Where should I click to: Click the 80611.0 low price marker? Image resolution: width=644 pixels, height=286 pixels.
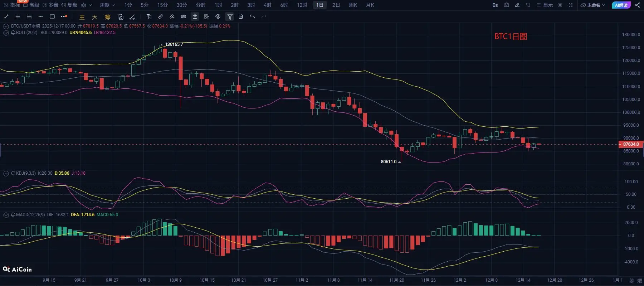point(391,162)
